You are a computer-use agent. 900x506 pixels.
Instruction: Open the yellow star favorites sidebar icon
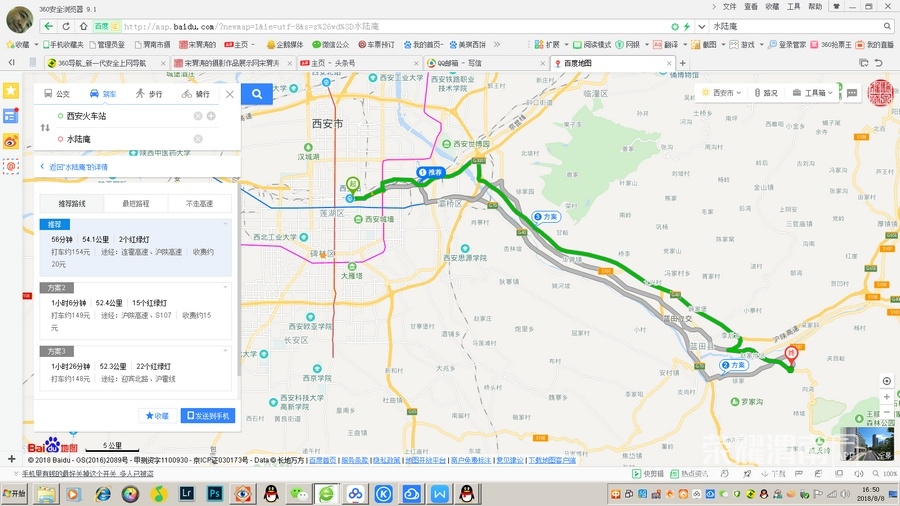tap(11, 91)
